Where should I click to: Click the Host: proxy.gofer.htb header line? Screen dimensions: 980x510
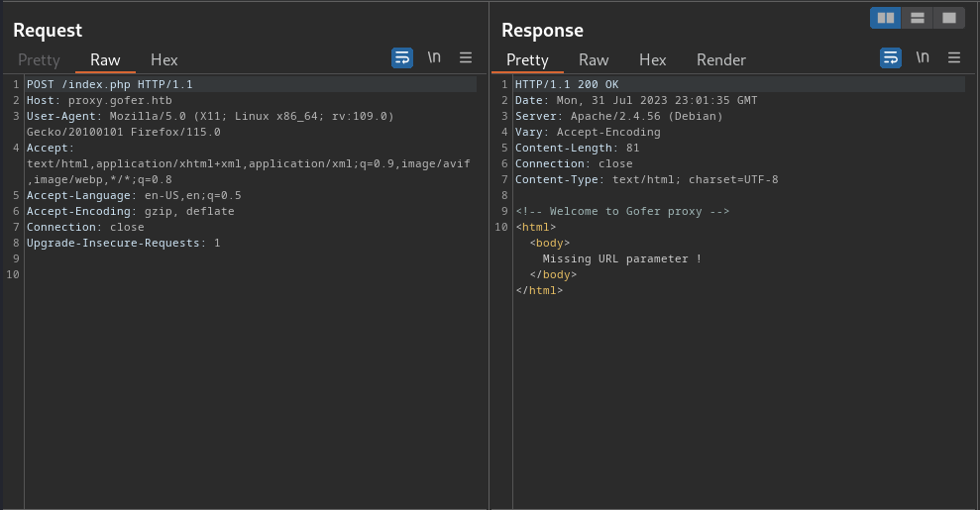click(x=99, y=100)
